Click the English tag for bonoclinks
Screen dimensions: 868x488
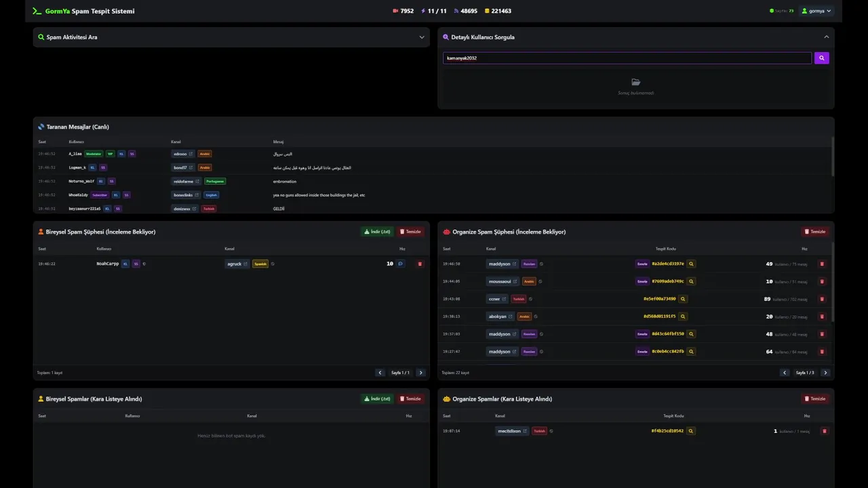click(212, 195)
